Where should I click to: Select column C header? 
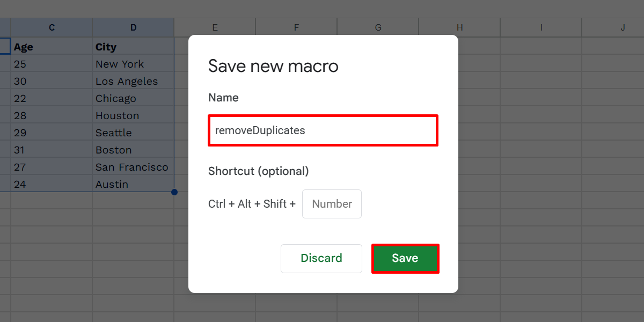pos(52,27)
